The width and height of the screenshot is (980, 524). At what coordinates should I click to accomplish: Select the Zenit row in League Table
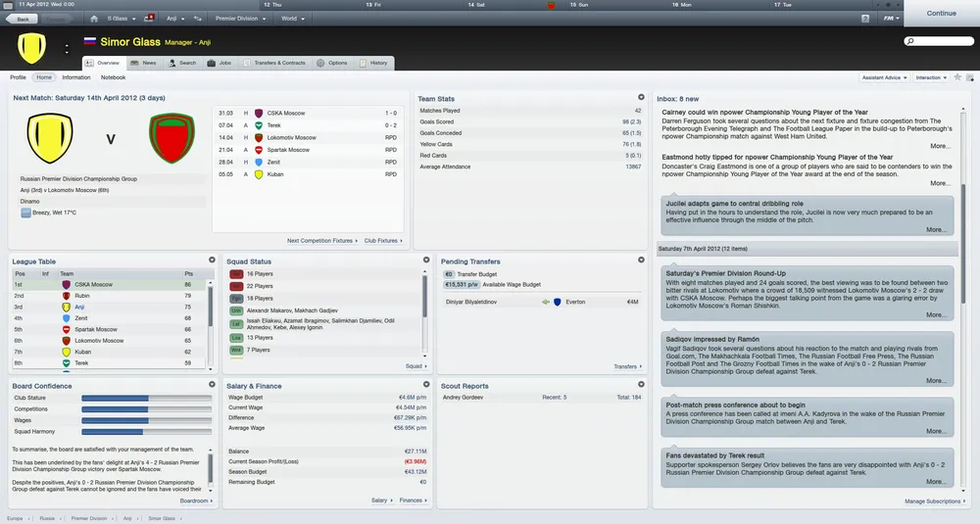click(x=110, y=318)
